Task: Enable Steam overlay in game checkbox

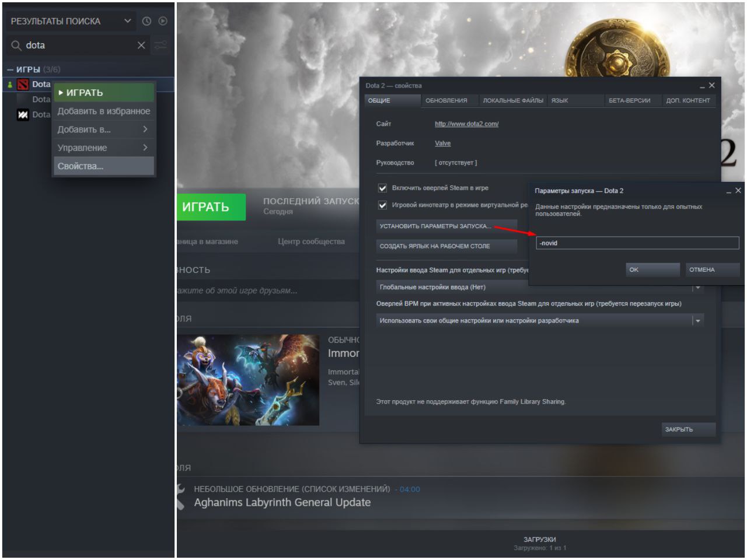Action: click(x=383, y=188)
